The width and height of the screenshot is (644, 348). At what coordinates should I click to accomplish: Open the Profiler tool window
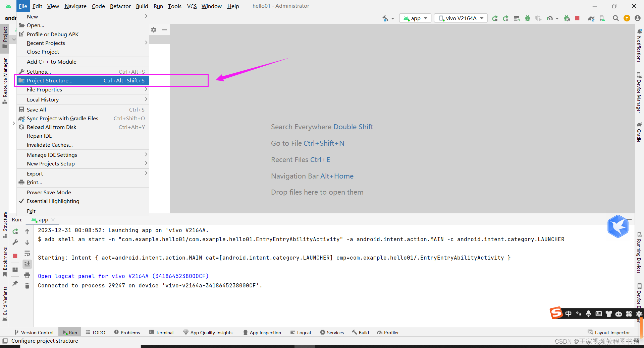click(x=388, y=333)
